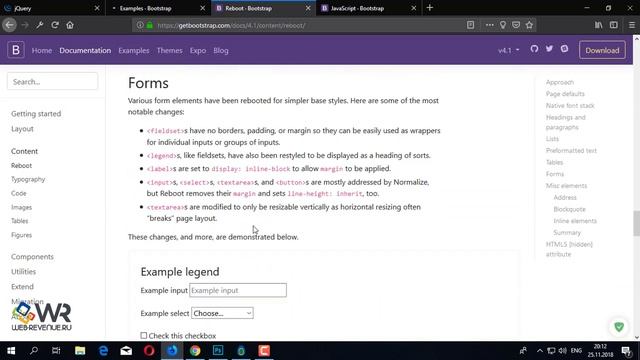Open Photoshop from the taskbar
This screenshot has height=360, width=640.
pos(218,351)
